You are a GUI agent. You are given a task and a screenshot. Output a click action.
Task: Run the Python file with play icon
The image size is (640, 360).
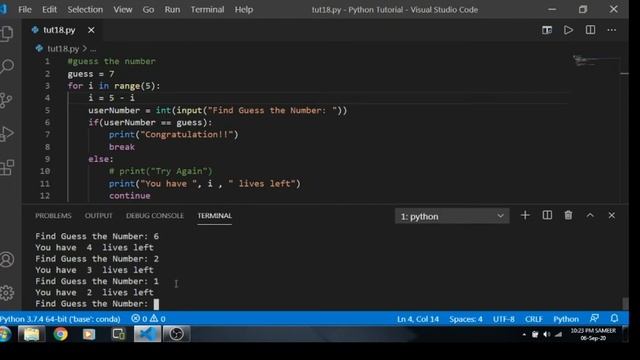[x=568, y=30]
